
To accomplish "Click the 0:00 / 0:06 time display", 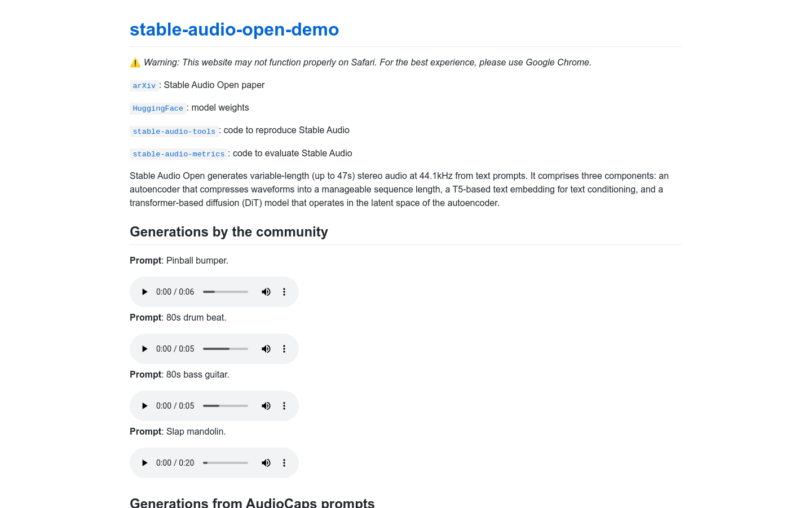I will [175, 292].
